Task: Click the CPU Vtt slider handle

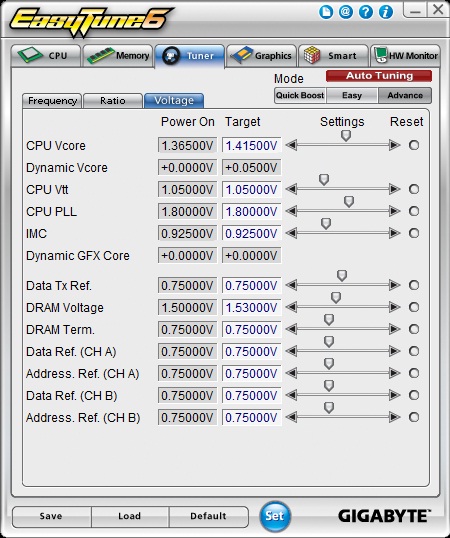Action: [324, 179]
